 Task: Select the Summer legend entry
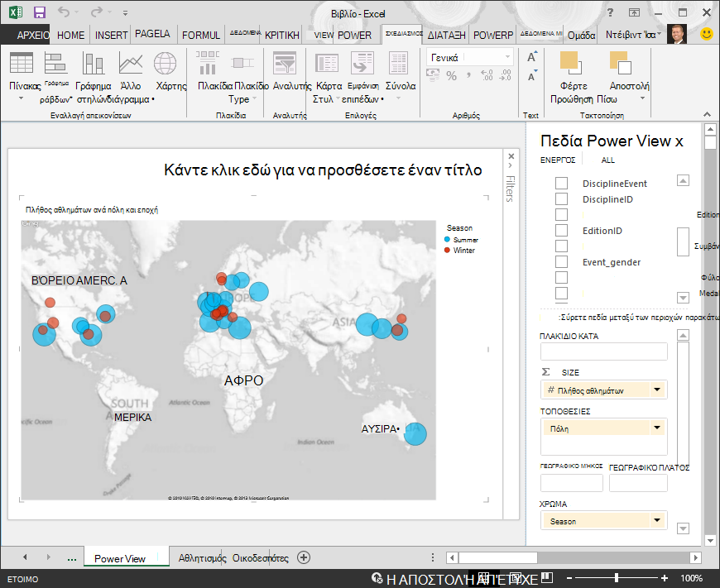461,240
